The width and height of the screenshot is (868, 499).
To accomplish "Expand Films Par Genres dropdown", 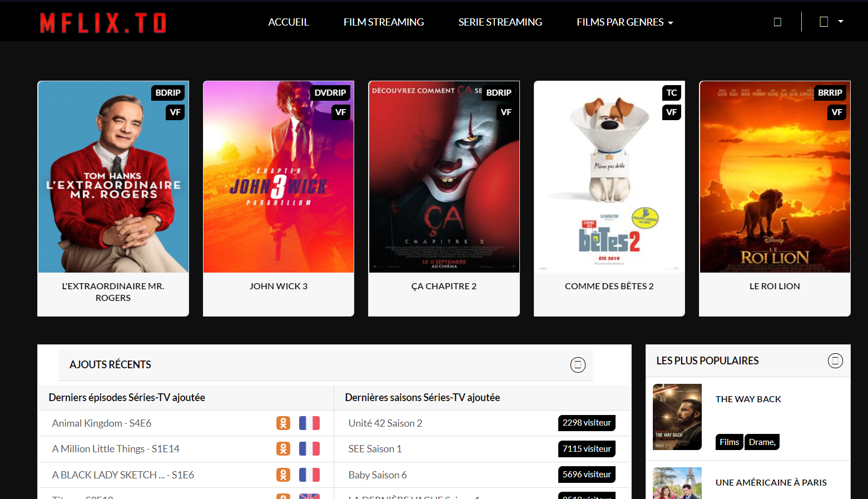I will (625, 22).
